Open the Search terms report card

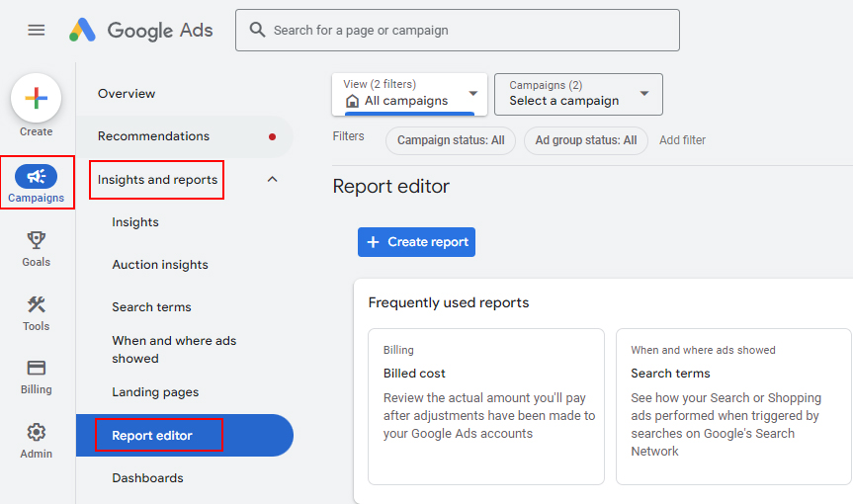[733, 406]
